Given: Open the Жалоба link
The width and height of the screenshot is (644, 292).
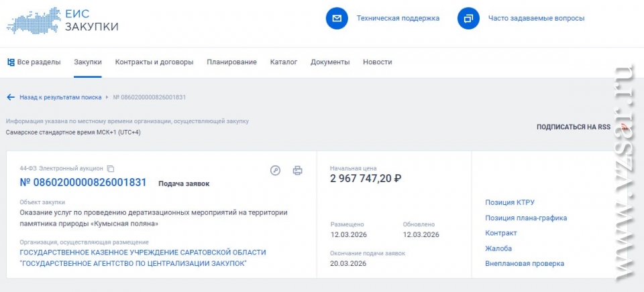Looking at the screenshot, I should [498, 248].
